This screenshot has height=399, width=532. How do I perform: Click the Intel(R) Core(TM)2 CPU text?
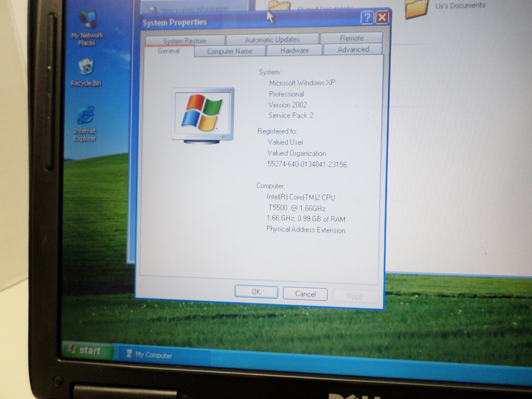tap(301, 197)
